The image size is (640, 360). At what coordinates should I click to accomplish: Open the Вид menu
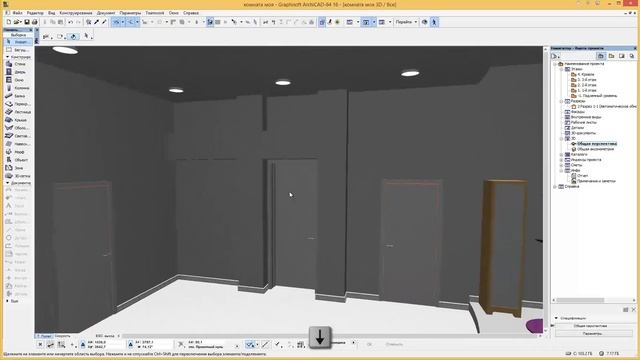(x=51, y=13)
